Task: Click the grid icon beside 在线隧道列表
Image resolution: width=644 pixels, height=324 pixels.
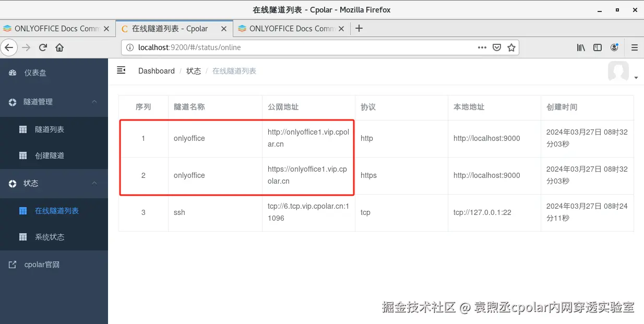Action: (x=23, y=211)
